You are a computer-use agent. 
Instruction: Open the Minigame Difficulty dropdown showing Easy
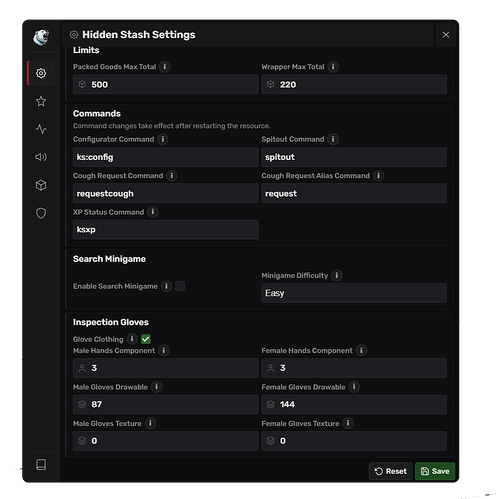354,293
